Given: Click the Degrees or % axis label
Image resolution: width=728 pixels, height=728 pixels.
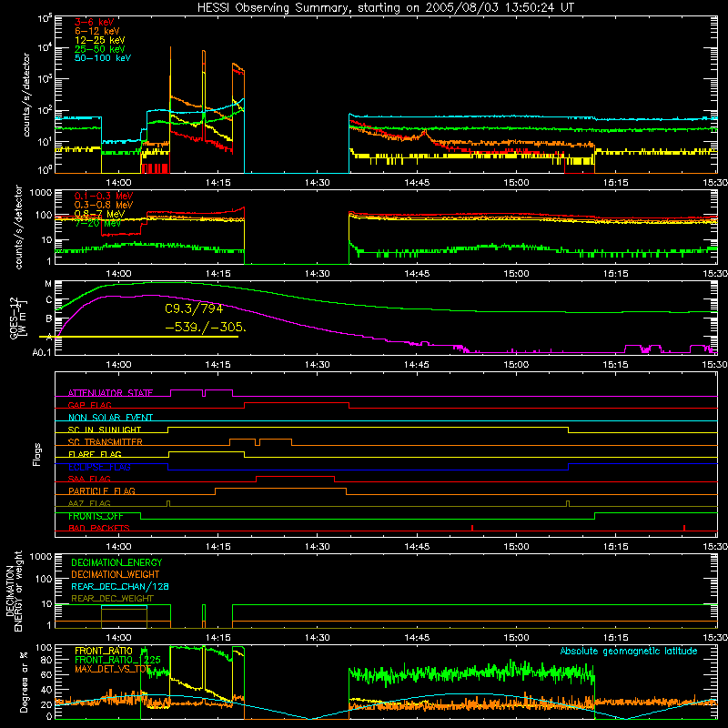Looking at the screenshot, I should click(x=24, y=682).
